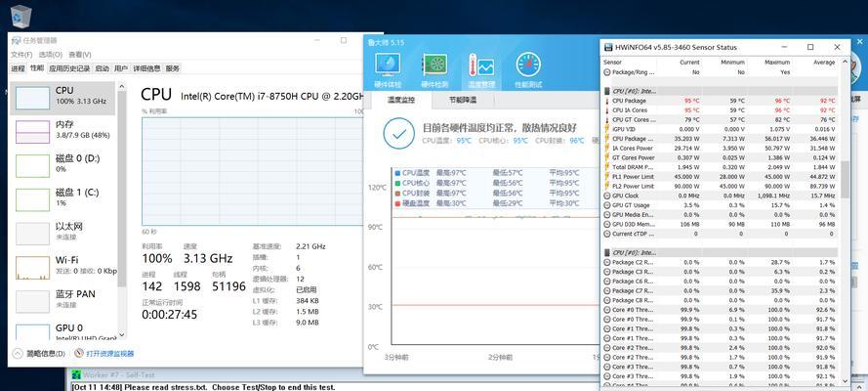The width and height of the screenshot is (868, 391).
Task: Click Package C7 Residency sensor icon
Action: (x=606, y=290)
